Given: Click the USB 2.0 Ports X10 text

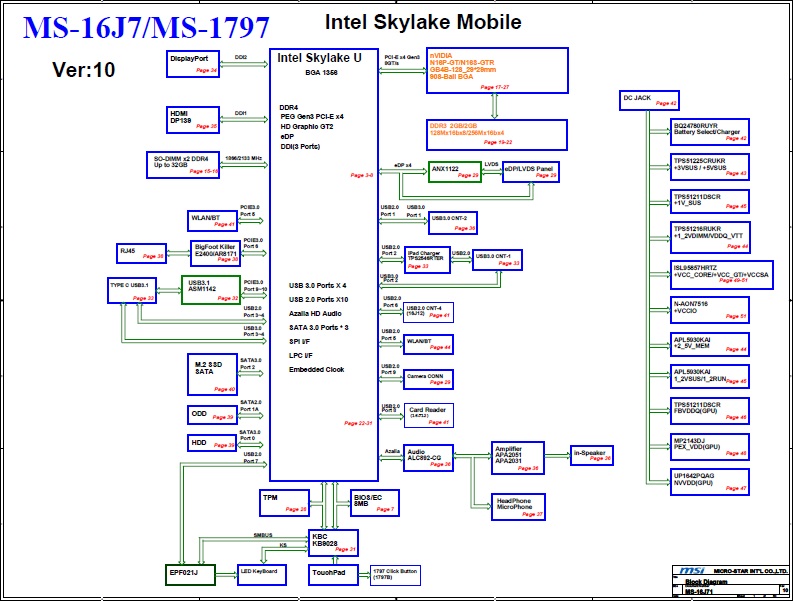Looking at the screenshot, I should (319, 299).
